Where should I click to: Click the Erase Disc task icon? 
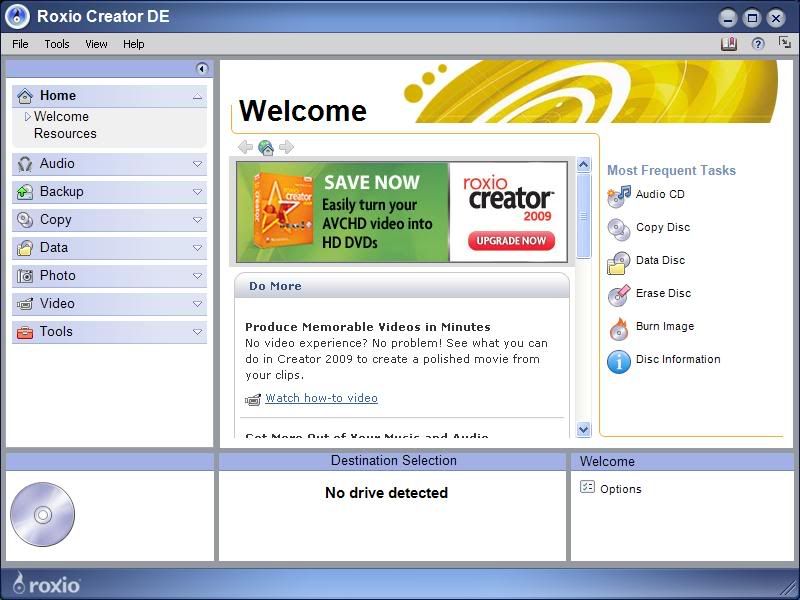click(x=619, y=295)
